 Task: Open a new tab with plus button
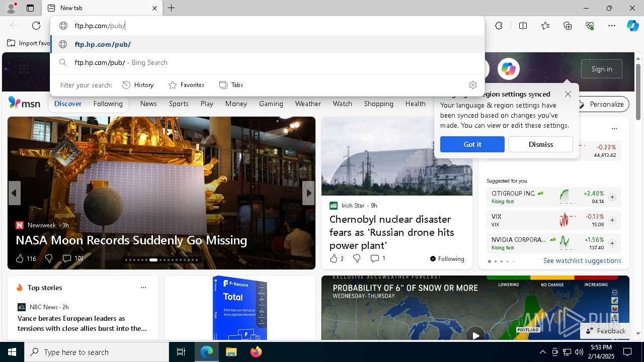pyautogui.click(x=172, y=8)
